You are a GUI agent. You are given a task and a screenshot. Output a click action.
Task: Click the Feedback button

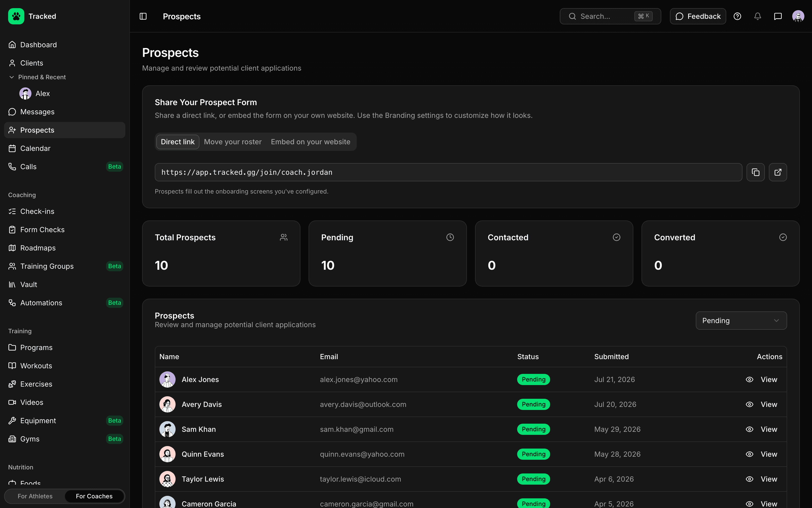698,16
